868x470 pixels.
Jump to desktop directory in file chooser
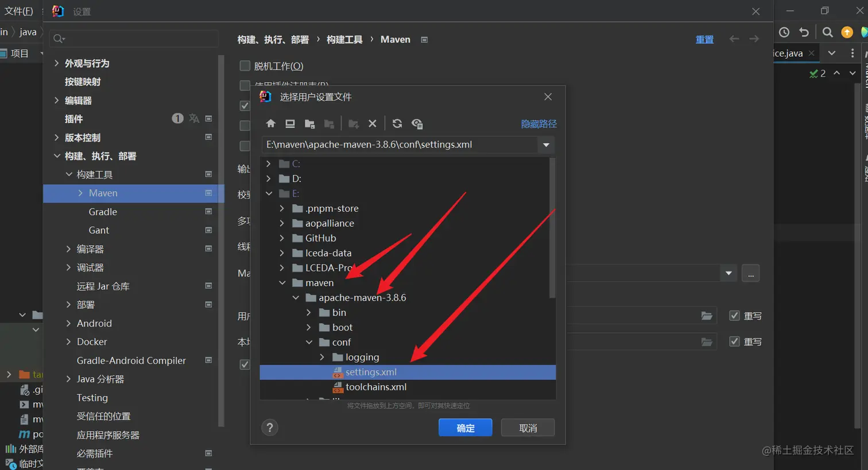click(x=290, y=123)
